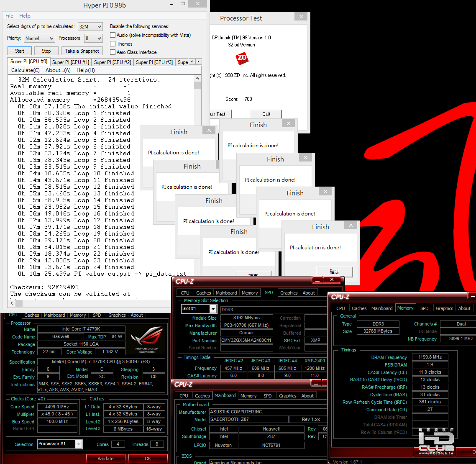Open the digits of pi 32M dropdown

point(90,27)
